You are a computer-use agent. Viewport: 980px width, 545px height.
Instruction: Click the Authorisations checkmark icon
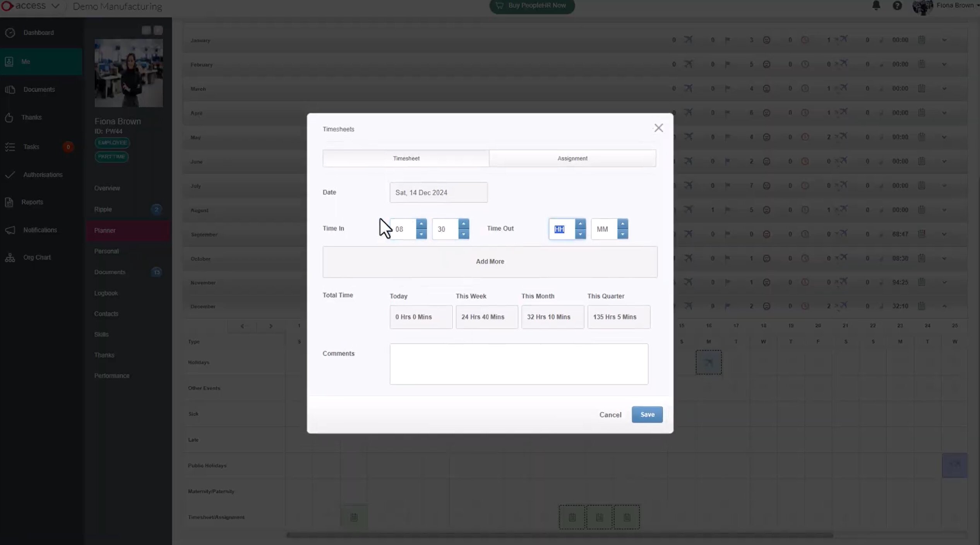(10, 175)
